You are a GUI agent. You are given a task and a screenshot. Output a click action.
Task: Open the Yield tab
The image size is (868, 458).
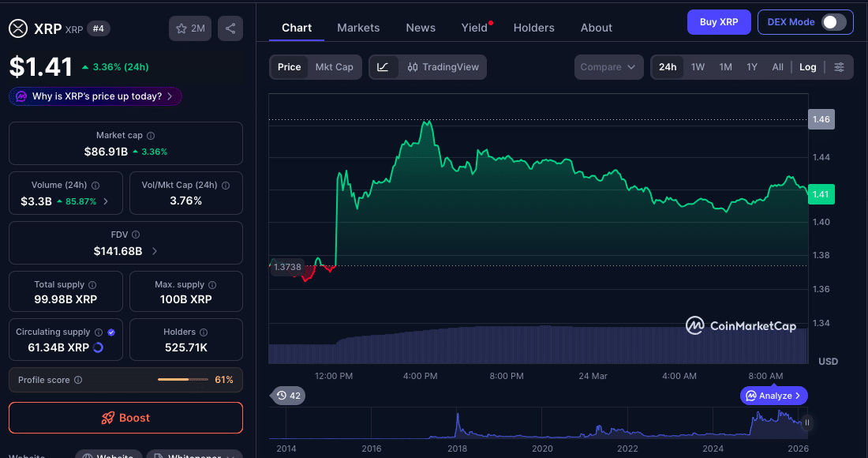[474, 28]
